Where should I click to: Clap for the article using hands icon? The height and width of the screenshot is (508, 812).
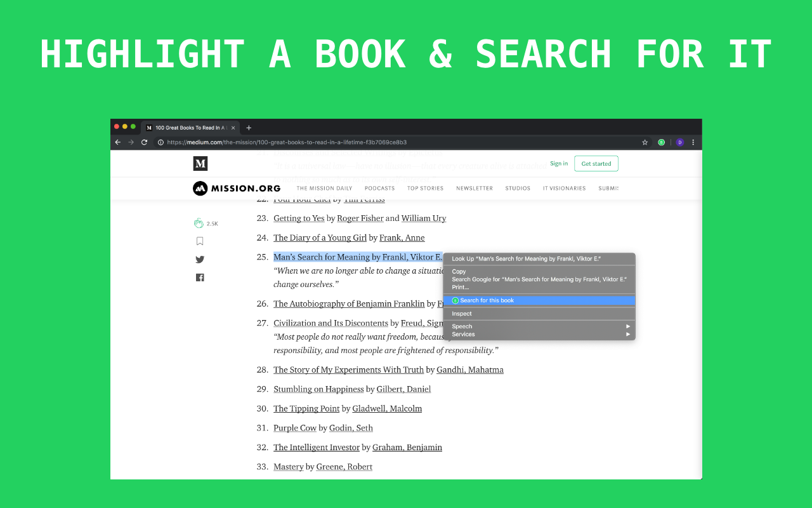pos(199,223)
